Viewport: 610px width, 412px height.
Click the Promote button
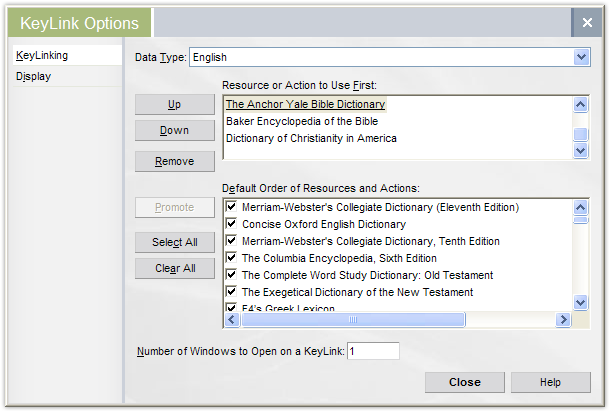175,207
